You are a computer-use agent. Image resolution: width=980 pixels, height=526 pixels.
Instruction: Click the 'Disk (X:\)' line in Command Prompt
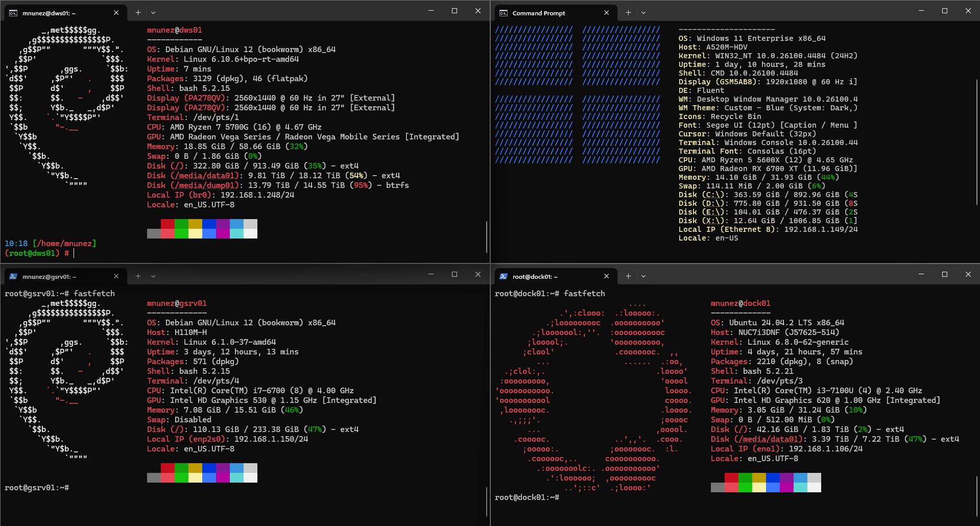(768, 221)
